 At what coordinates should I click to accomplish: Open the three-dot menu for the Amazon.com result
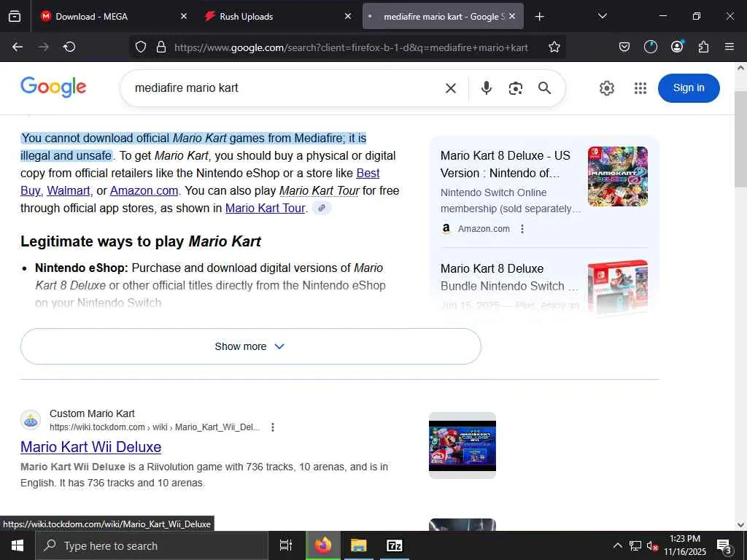(x=522, y=229)
